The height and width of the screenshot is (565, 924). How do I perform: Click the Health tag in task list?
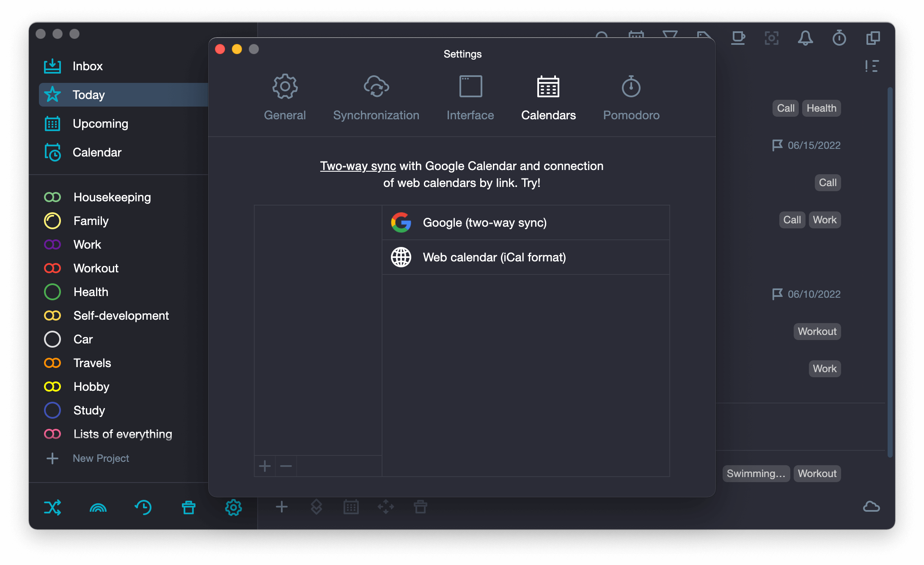pyautogui.click(x=822, y=108)
